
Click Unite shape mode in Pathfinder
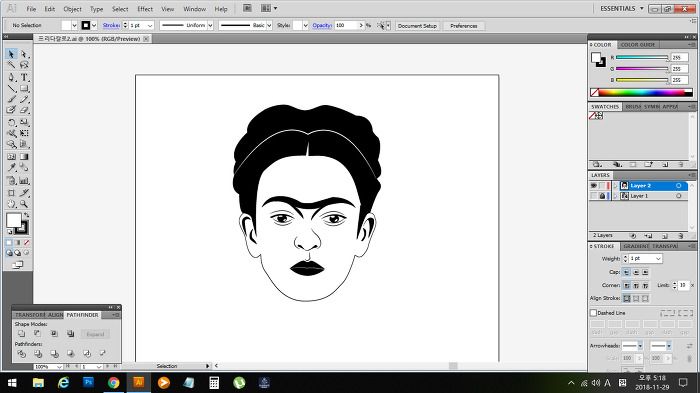[21, 334]
